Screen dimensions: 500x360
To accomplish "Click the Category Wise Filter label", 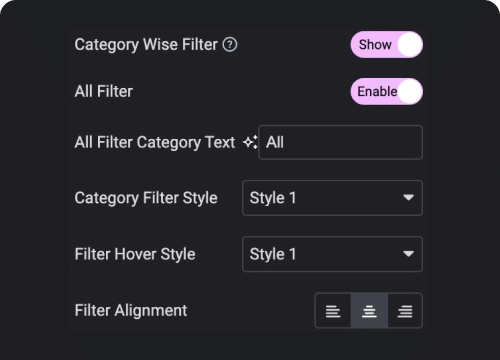I will tap(146, 45).
